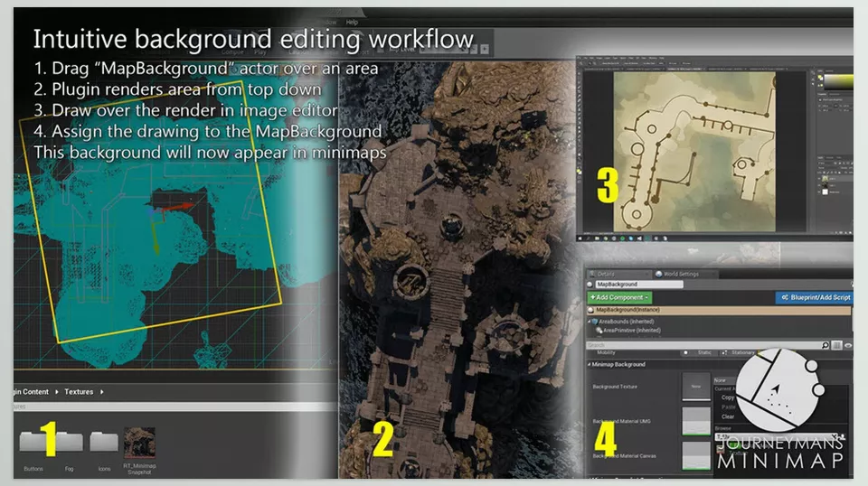This screenshot has width=868, height=486.
Task: Collapse the Minimap Background section
Action: click(x=590, y=364)
